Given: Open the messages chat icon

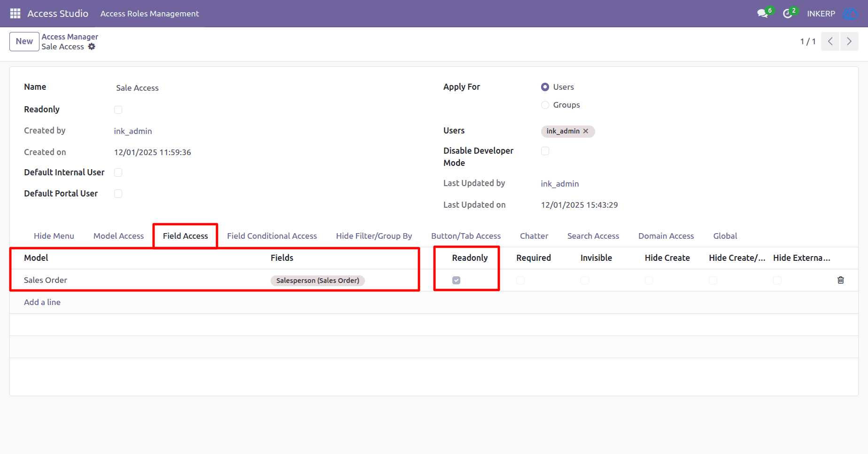Looking at the screenshot, I should tap(763, 14).
